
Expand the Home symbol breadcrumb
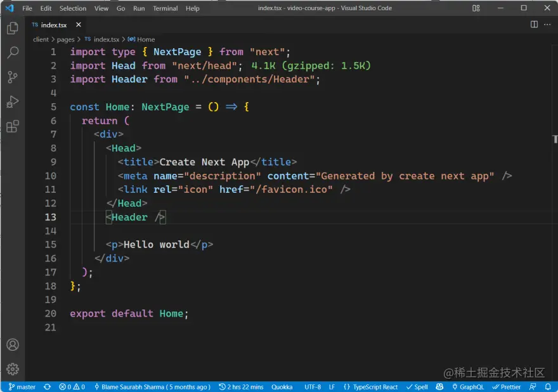(x=141, y=39)
